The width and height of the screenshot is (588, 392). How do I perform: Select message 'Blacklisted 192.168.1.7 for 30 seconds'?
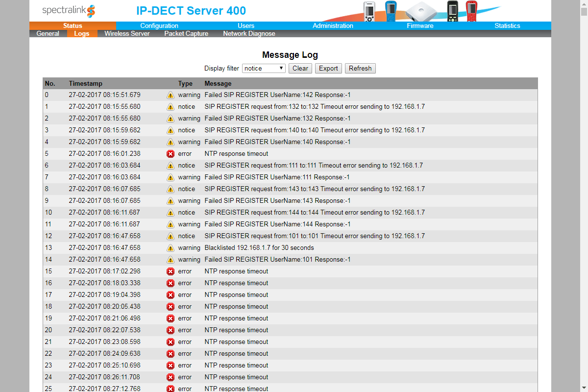click(259, 248)
